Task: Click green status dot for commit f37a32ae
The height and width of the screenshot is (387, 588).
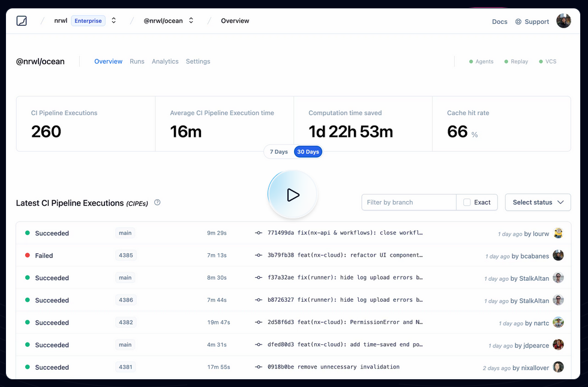Action: (x=28, y=277)
